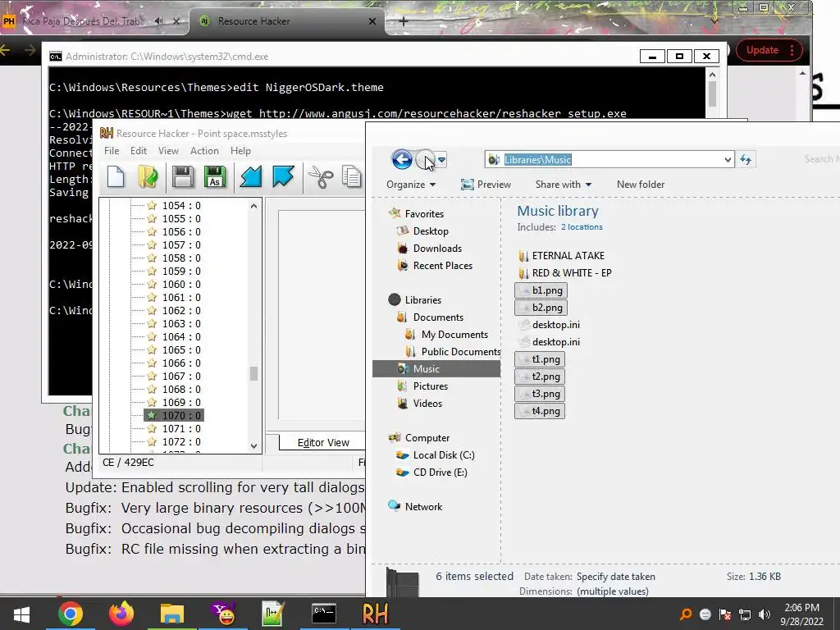Screen dimensions: 840x630
Task: Click Explorer's Forward navigation button
Action: (x=426, y=159)
